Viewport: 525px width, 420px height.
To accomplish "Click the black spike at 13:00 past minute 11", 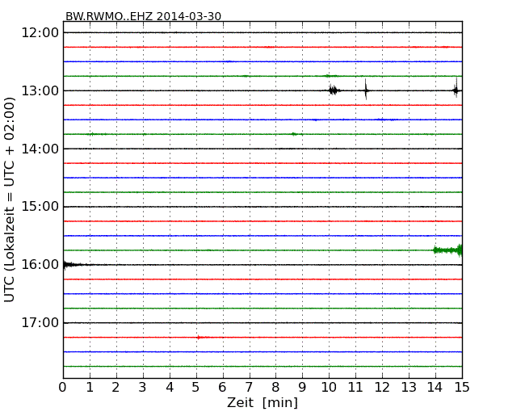I will [366, 90].
